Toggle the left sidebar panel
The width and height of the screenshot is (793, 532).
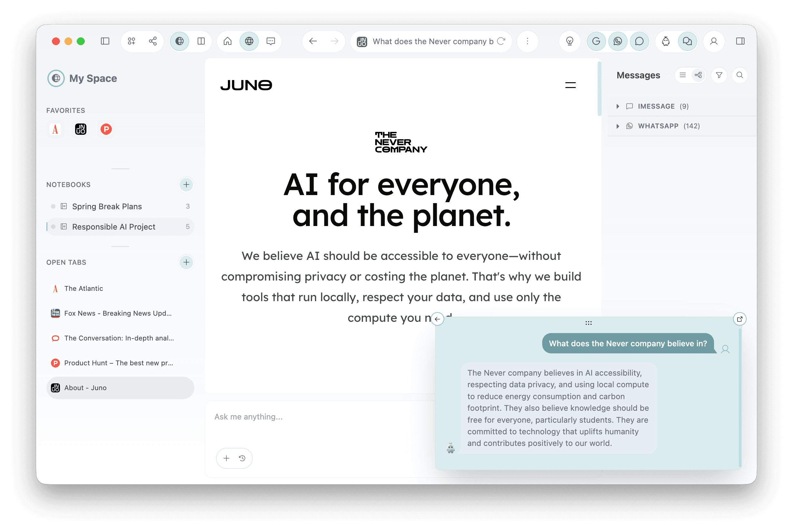(x=105, y=41)
